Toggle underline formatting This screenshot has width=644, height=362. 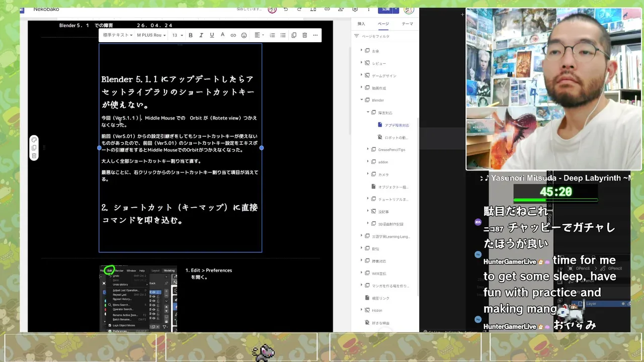(x=212, y=35)
